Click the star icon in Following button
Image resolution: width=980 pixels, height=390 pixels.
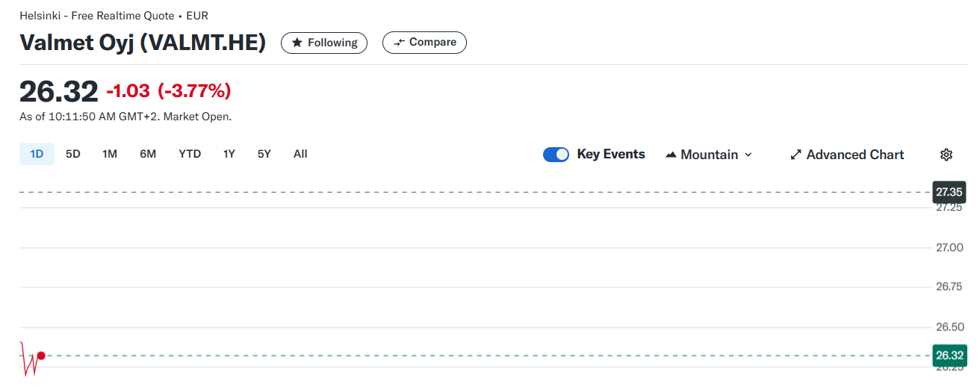point(297,43)
